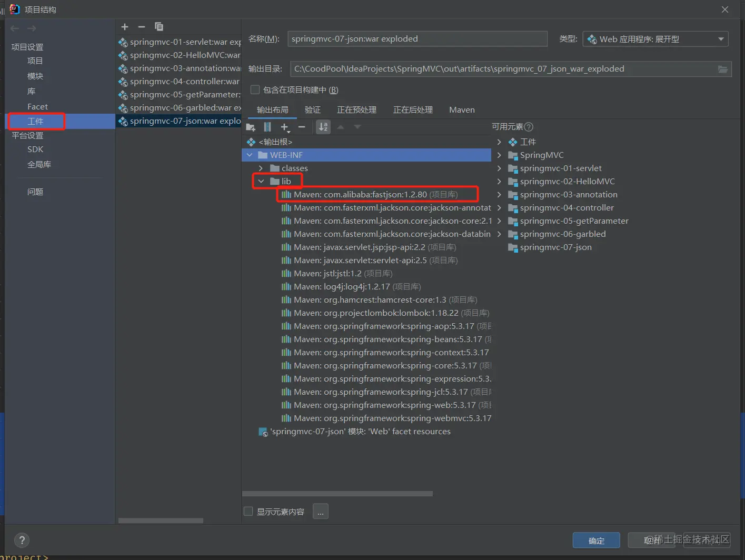
Task: Click the artifact list horizontal scrollbar
Action: [161, 521]
